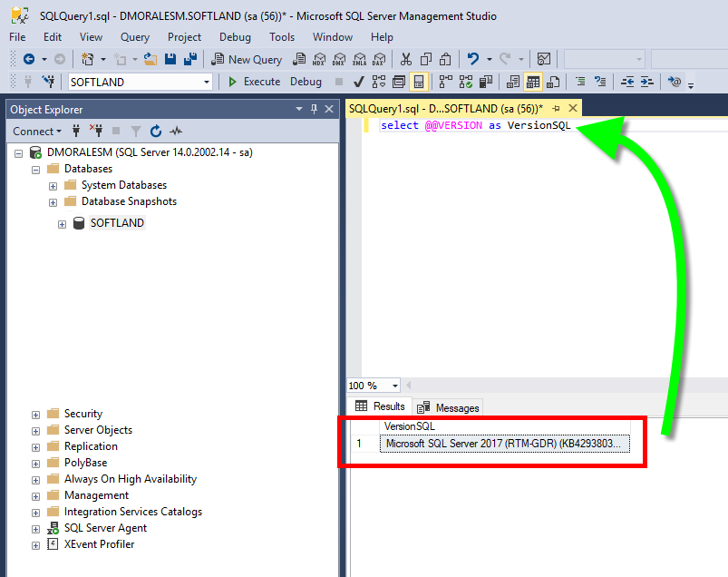Screen dimensions: 728x577
Task: Toggle Include Live Query Statistics
Action: click(x=466, y=83)
